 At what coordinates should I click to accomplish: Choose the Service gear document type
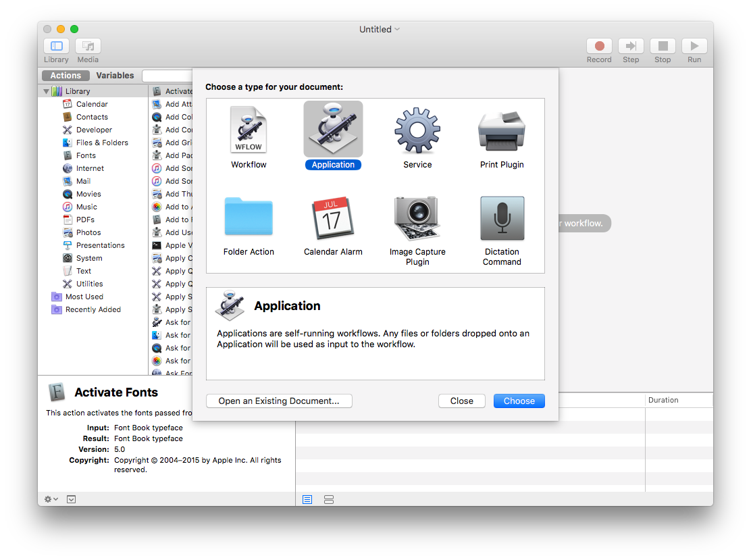pyautogui.click(x=417, y=137)
